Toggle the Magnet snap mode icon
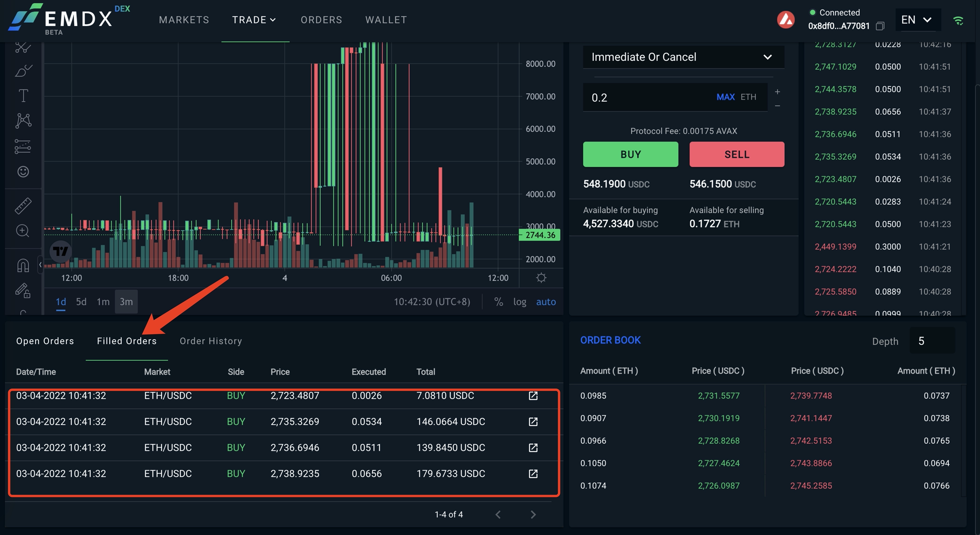Viewport: 980px width, 535px height. tap(23, 265)
